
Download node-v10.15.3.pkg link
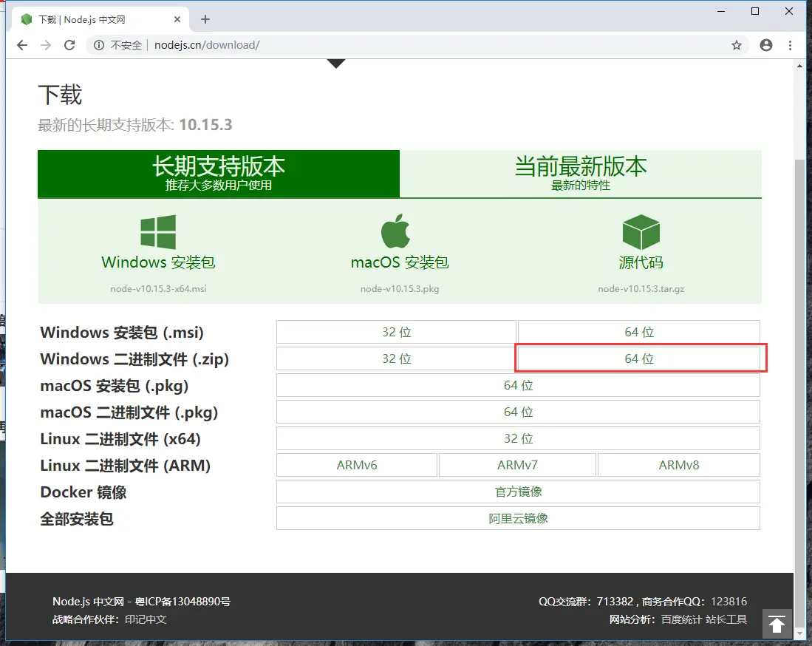click(x=400, y=288)
